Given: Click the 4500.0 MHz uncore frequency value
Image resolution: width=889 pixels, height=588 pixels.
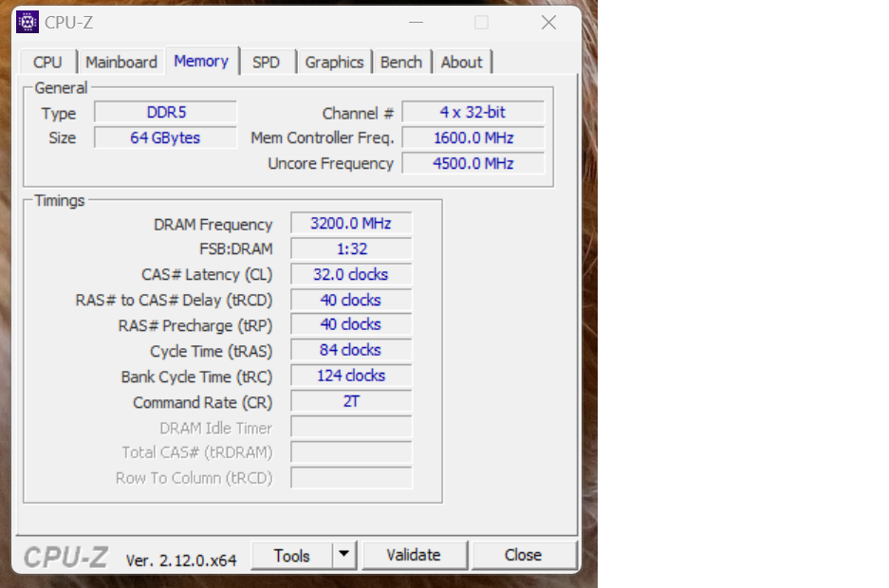Looking at the screenshot, I should coord(472,163).
